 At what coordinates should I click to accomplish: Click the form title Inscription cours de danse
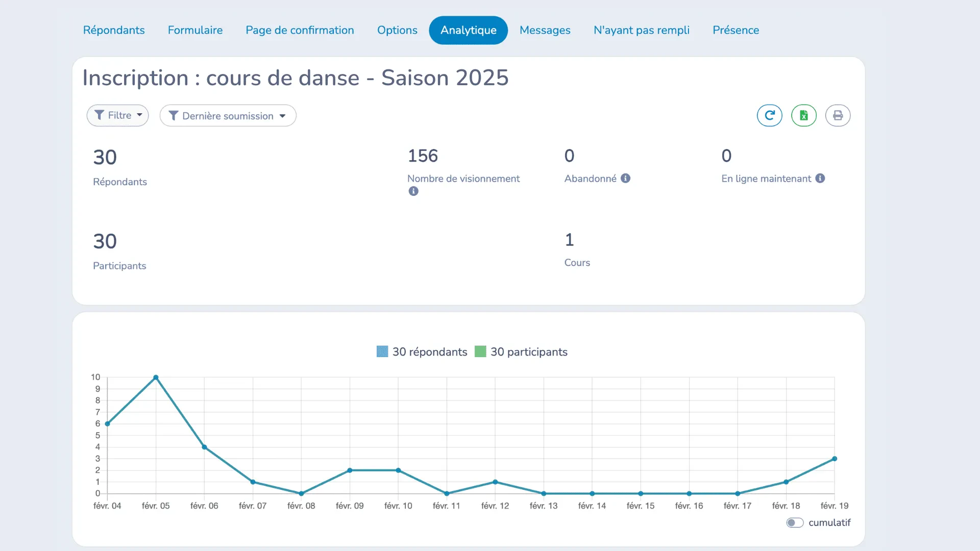pyautogui.click(x=296, y=78)
